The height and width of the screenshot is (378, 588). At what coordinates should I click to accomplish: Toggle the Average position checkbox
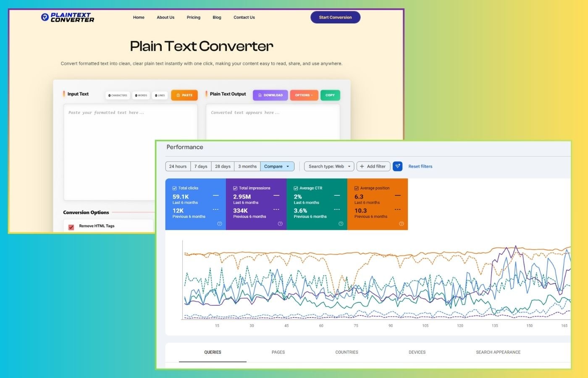pyautogui.click(x=356, y=188)
